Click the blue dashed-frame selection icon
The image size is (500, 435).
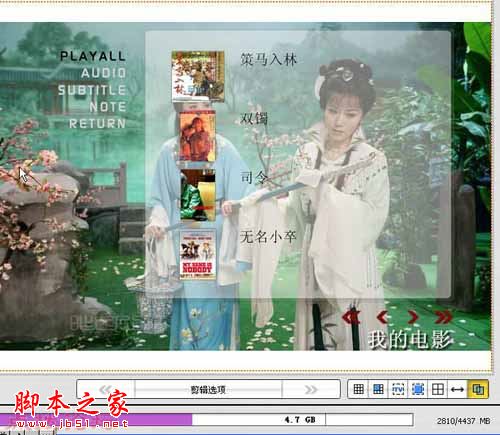pyautogui.click(x=418, y=389)
